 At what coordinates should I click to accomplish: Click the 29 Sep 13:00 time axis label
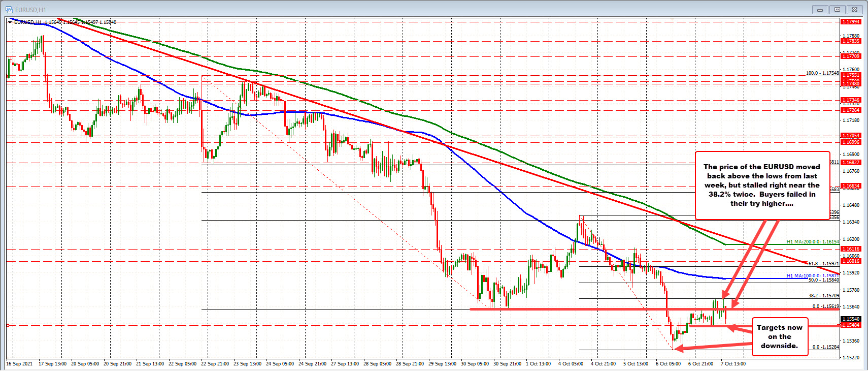click(x=442, y=364)
